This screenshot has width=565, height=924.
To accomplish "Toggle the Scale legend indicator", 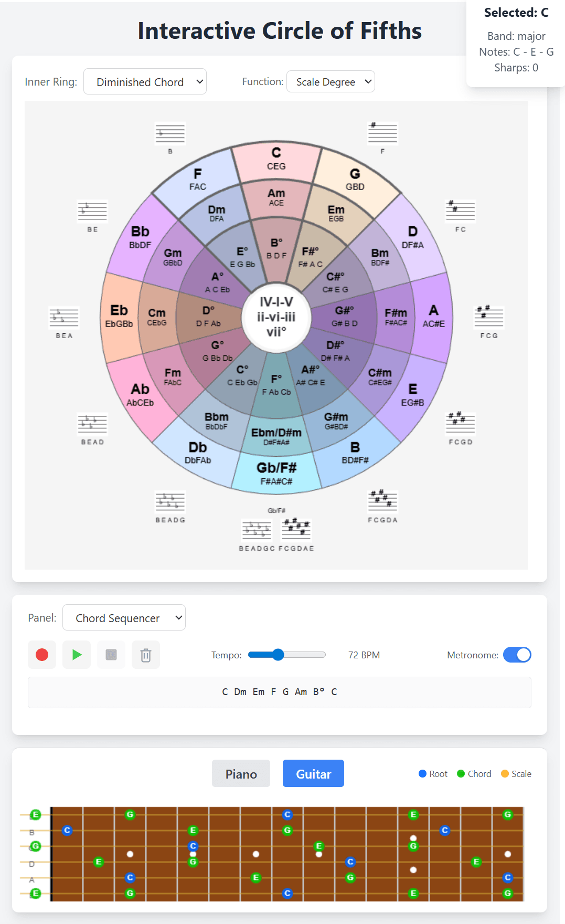I will point(516,774).
